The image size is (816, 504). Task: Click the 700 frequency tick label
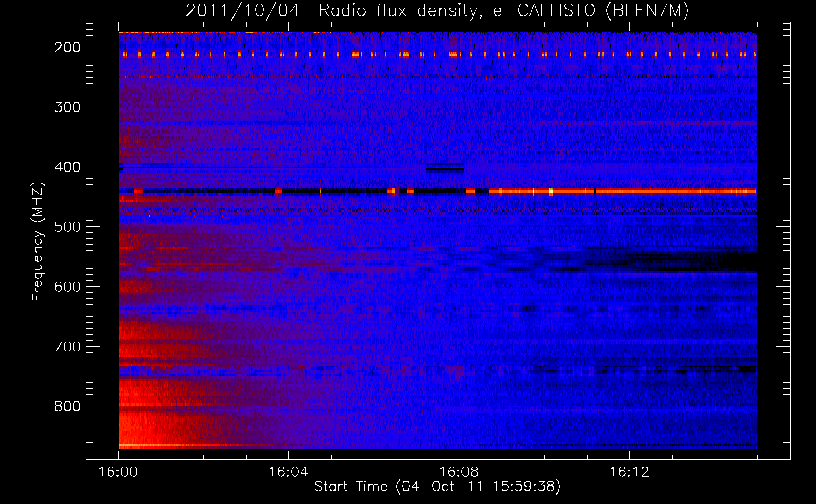pyautogui.click(x=68, y=347)
